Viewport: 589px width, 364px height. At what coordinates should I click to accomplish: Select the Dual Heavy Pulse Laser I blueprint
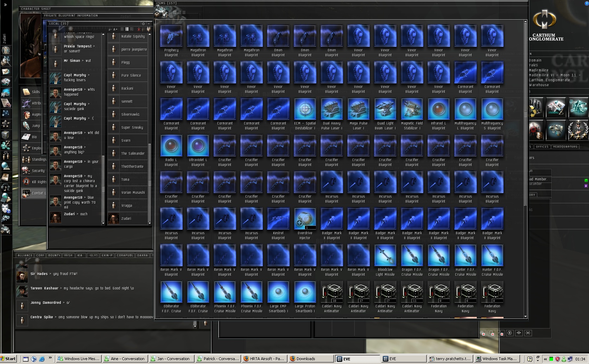pos(332,114)
